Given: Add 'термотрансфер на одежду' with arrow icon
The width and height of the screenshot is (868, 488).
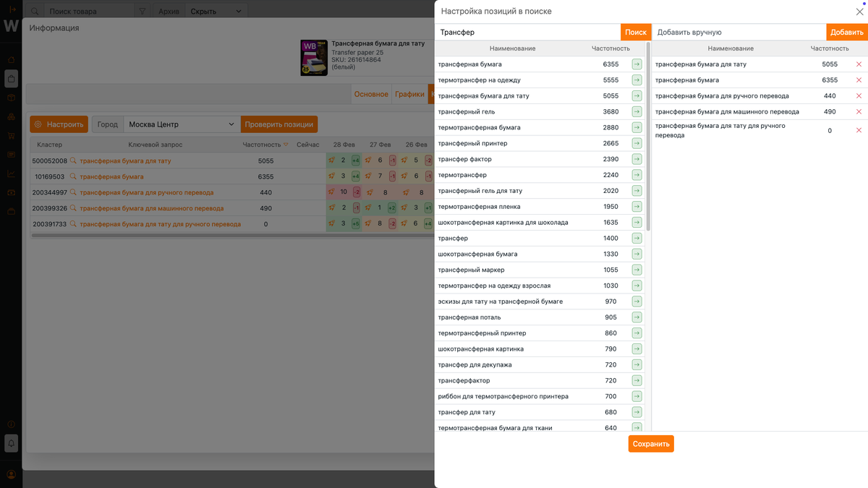Looking at the screenshot, I should coord(637,80).
